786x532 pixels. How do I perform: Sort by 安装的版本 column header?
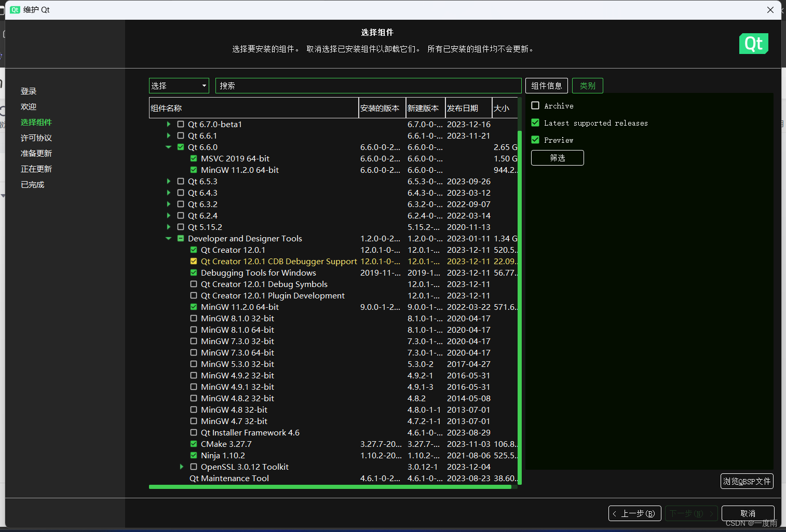point(382,108)
